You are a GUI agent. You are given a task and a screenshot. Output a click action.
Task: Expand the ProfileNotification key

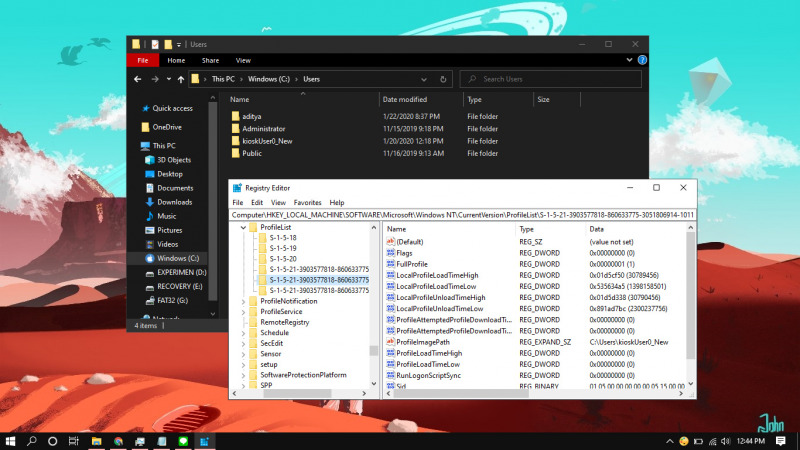tap(243, 301)
